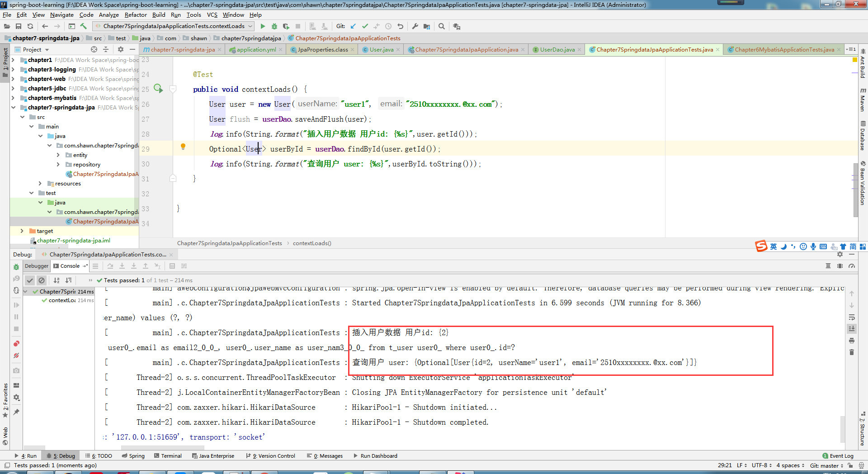Click Git Update Project blue arrow
The height and width of the screenshot is (474, 868).
coord(353,26)
